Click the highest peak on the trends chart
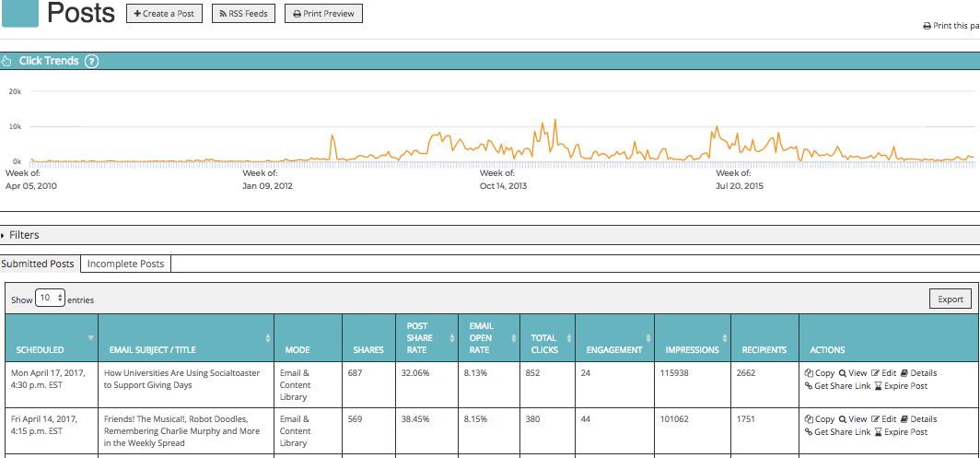The width and height of the screenshot is (980, 458). pos(555,120)
